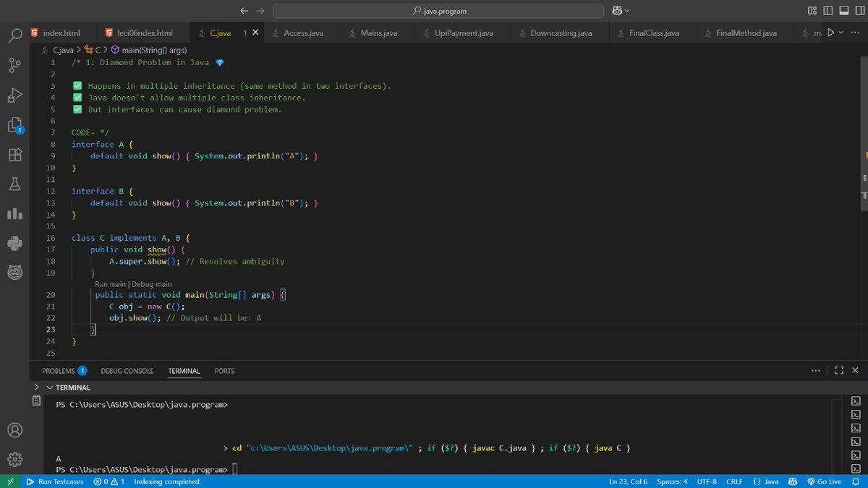Click Debug main CodeLens link
This screenshot has height=488, width=868.
[x=152, y=284]
